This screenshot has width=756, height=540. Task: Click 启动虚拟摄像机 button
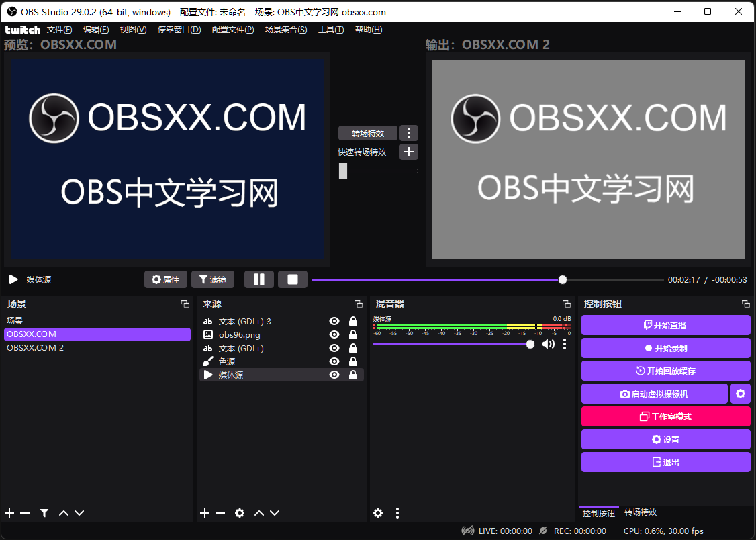pos(654,394)
